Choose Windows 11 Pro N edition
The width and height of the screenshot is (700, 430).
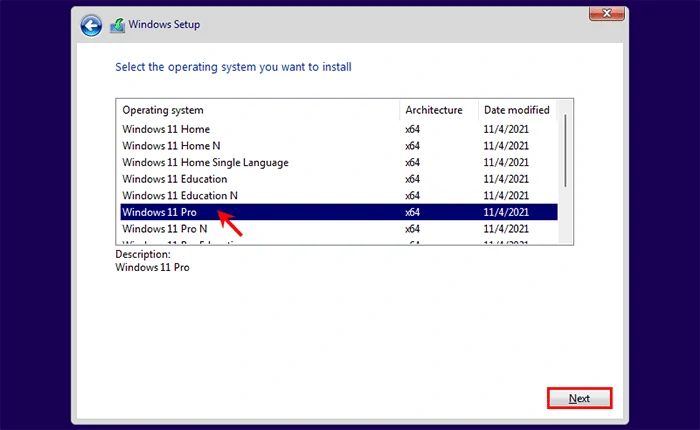pyautogui.click(x=339, y=229)
